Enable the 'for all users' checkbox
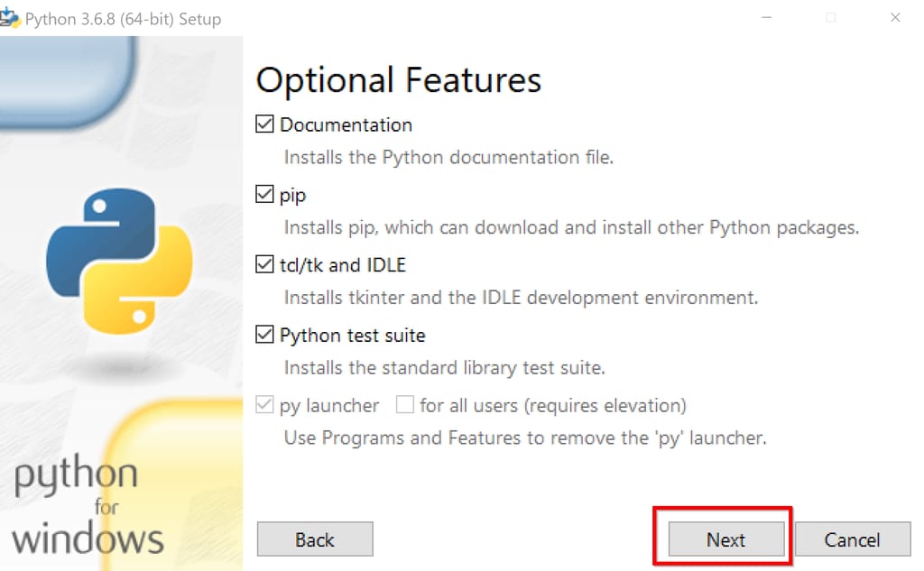924x571 pixels. (405, 406)
